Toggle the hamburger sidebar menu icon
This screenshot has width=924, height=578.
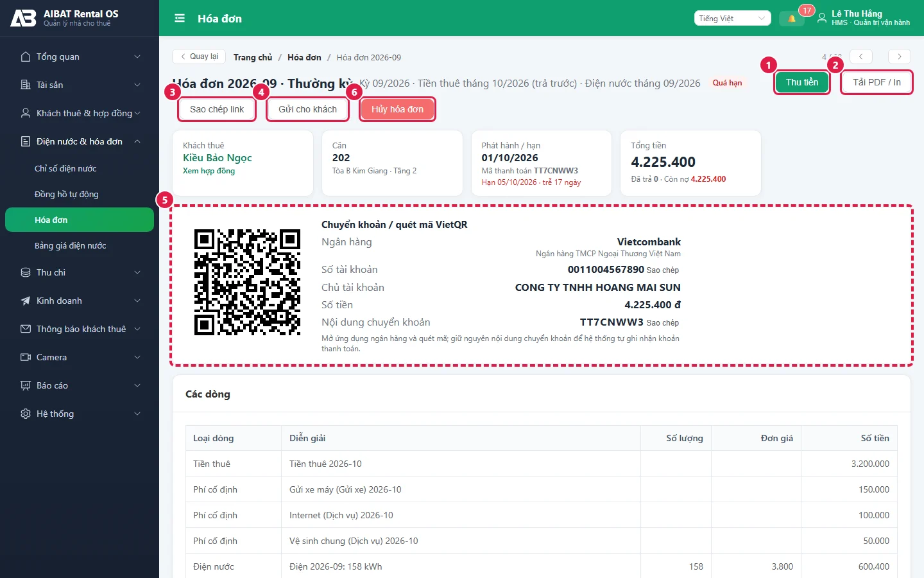click(x=180, y=19)
